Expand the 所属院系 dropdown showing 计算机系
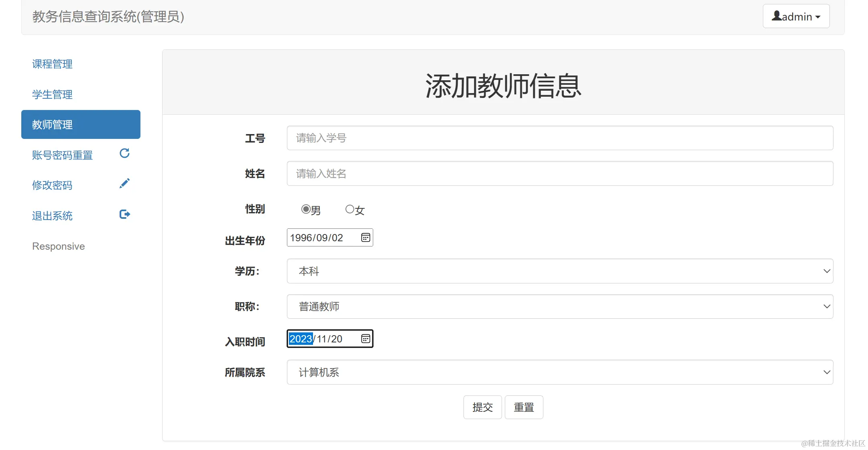This screenshot has width=868, height=450. 559,372
